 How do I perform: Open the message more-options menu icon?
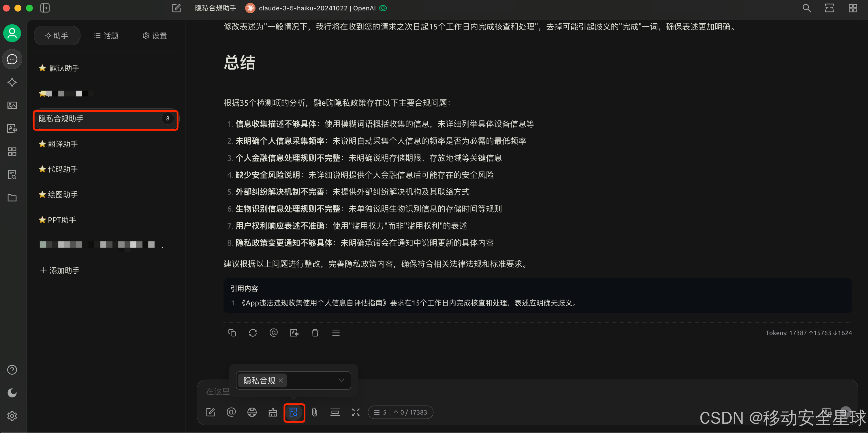(x=336, y=333)
